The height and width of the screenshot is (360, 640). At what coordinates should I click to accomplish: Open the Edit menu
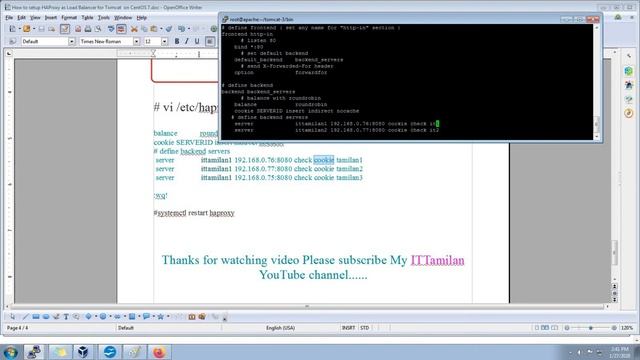click(21, 18)
